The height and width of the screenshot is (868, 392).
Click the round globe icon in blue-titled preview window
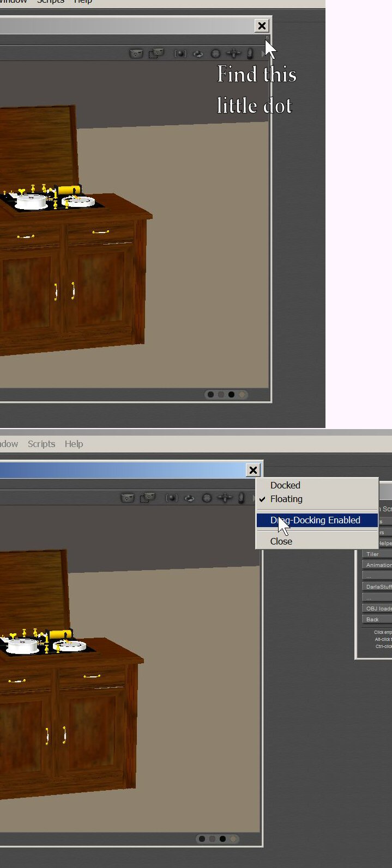click(x=207, y=498)
